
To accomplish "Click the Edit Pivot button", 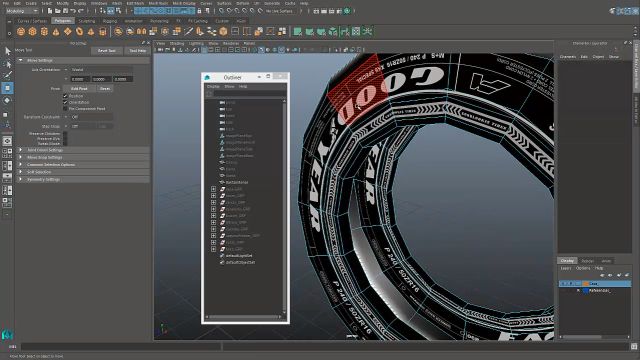I will pyautogui.click(x=79, y=88).
